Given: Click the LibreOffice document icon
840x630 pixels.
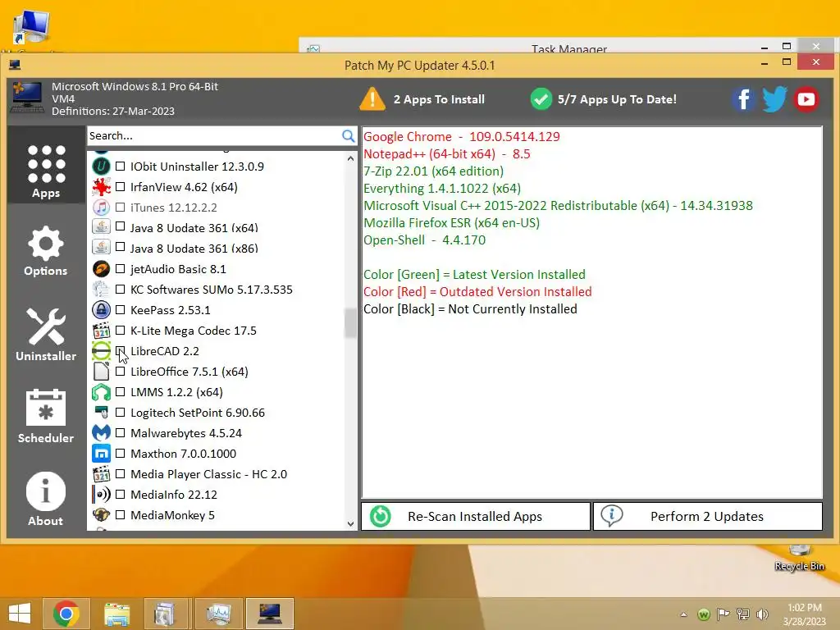Looking at the screenshot, I should (x=101, y=372).
